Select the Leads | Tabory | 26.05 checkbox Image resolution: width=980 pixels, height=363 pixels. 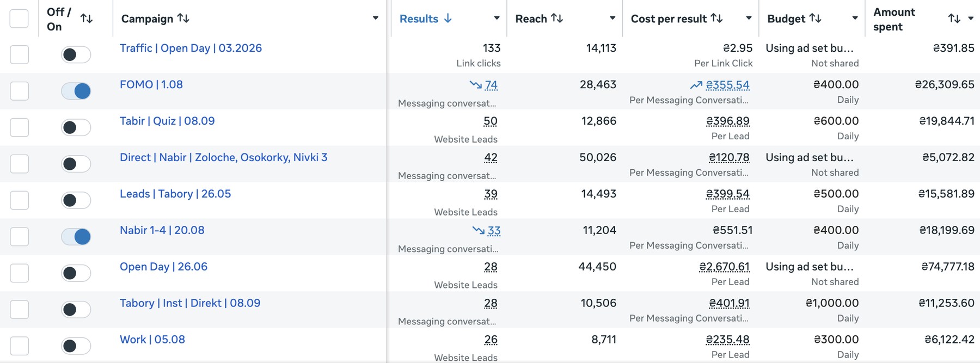click(x=19, y=200)
